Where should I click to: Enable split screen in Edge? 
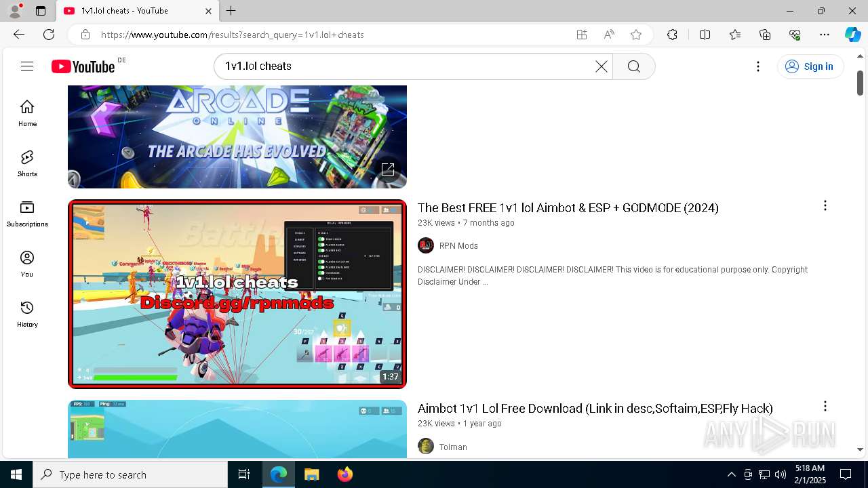tap(705, 35)
